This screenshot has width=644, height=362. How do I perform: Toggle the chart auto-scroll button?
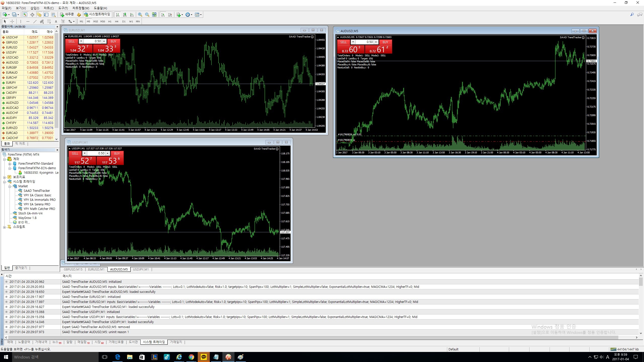[x=163, y=15]
